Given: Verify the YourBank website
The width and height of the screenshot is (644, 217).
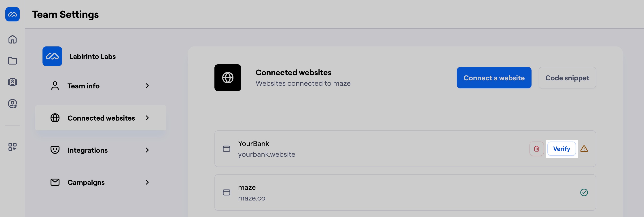Looking at the screenshot, I should [x=561, y=149].
